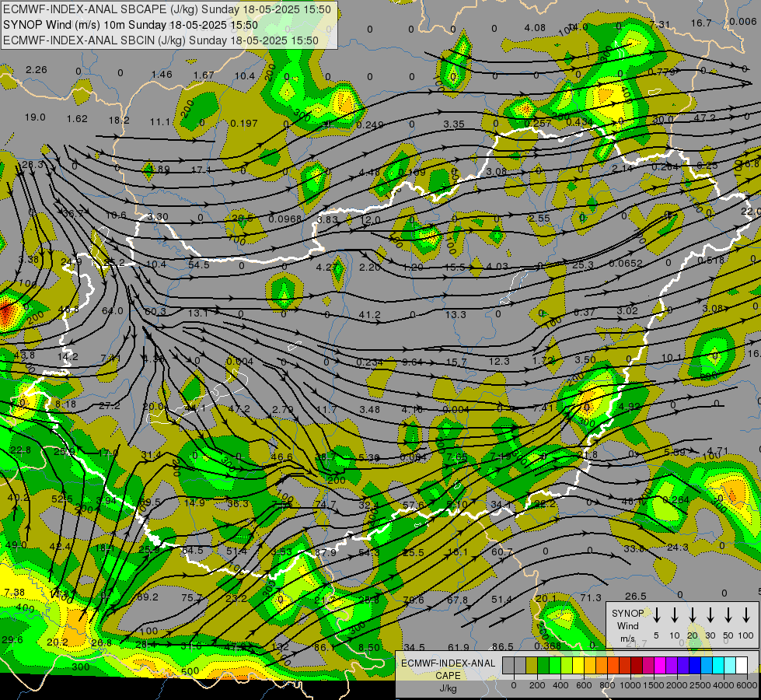
Task: Click the map value 60.7
Action: pos(502,552)
